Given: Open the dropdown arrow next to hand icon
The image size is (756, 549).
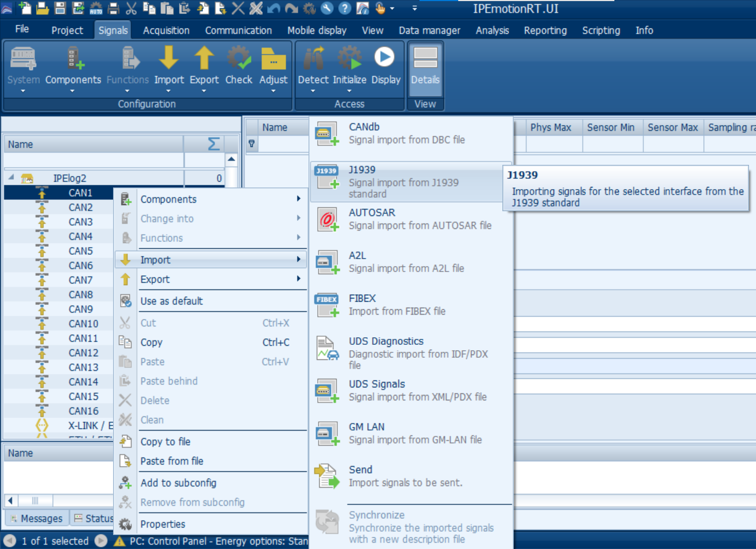Looking at the screenshot, I should pyautogui.click(x=392, y=8).
